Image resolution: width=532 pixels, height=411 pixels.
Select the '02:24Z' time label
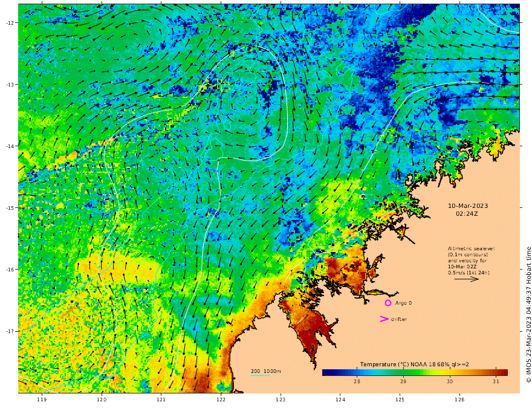point(467,214)
